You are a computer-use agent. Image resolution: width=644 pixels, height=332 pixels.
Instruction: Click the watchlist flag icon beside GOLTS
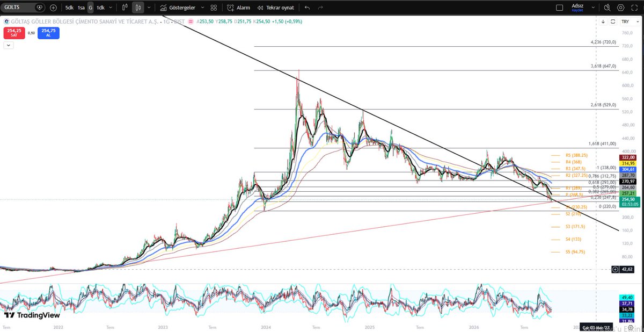pos(40,8)
